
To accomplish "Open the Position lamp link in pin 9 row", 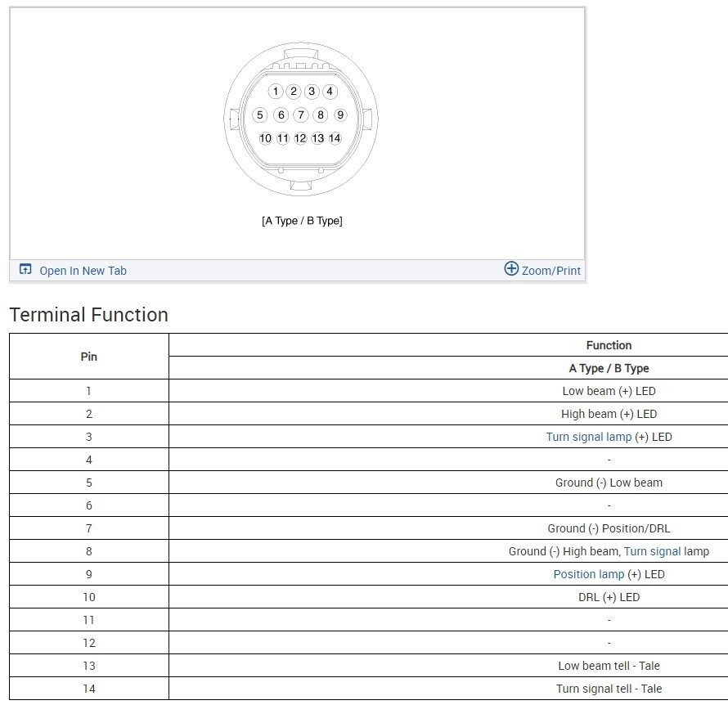I will pos(589,574).
